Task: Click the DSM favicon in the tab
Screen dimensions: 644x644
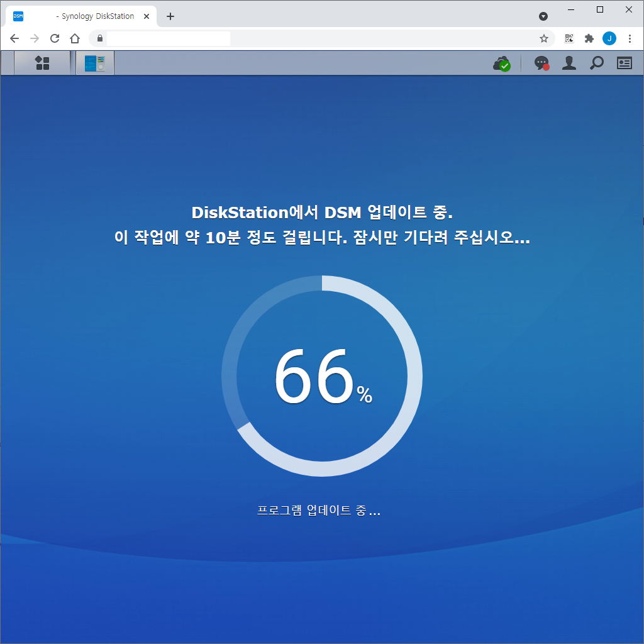Action: (x=18, y=16)
